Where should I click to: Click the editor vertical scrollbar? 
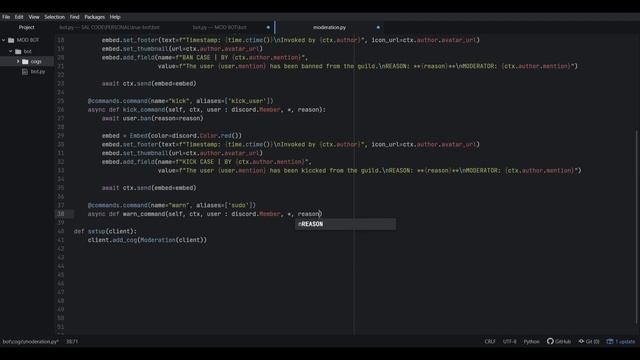(x=637, y=227)
